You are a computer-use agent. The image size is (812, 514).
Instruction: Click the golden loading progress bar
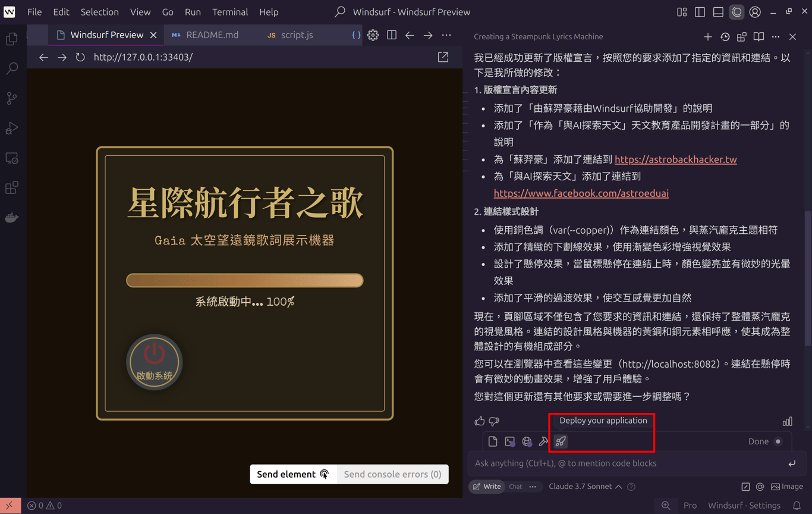[x=244, y=280]
